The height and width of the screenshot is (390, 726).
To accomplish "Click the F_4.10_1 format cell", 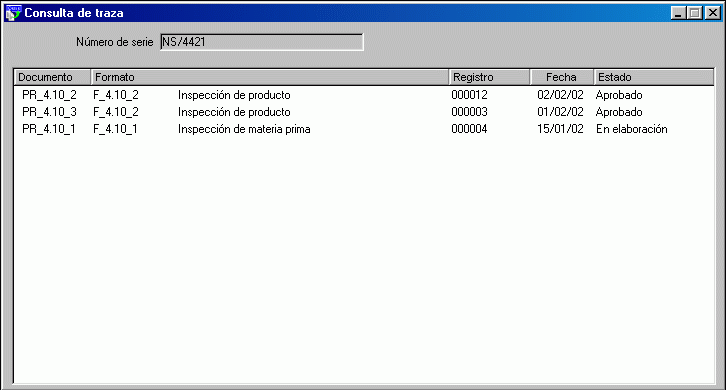I will [115, 129].
